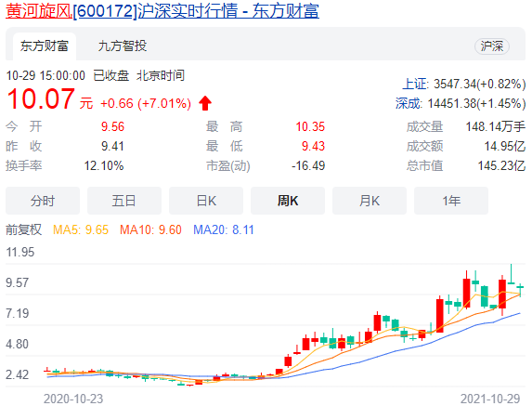Click the latest weekly candlestick on chart
This screenshot has width=532, height=406.
click(x=520, y=290)
